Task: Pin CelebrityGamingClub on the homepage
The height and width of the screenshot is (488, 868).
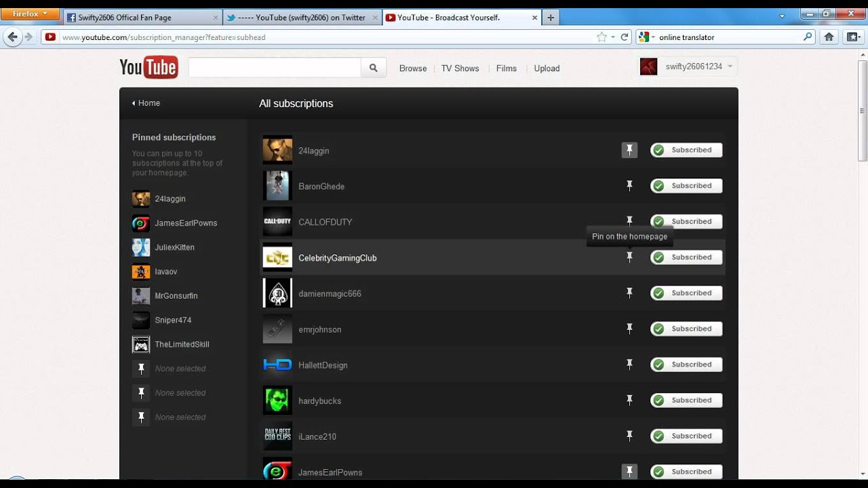Action: point(629,257)
